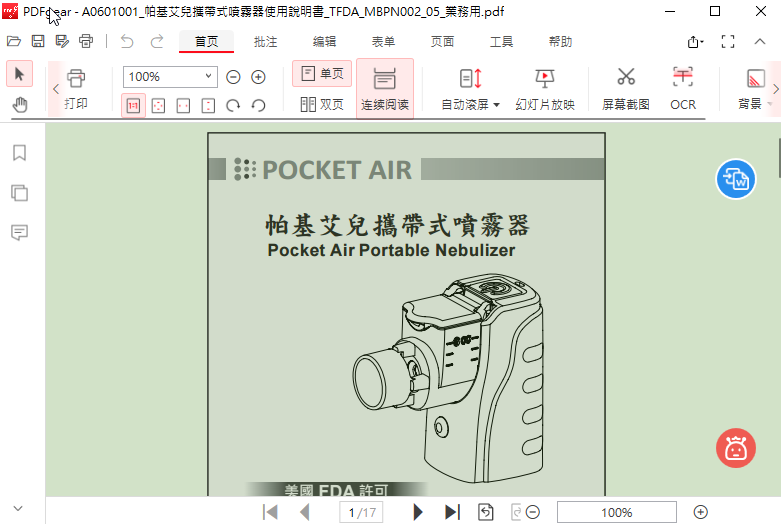Open bookmarks panel in sidebar
Viewport: 781px width, 524px height.
19,152
